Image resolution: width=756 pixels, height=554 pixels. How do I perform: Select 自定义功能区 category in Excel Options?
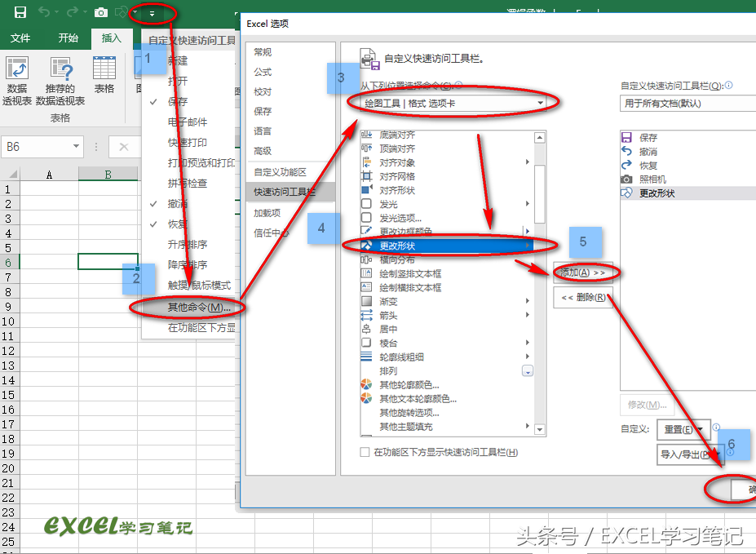(280, 172)
